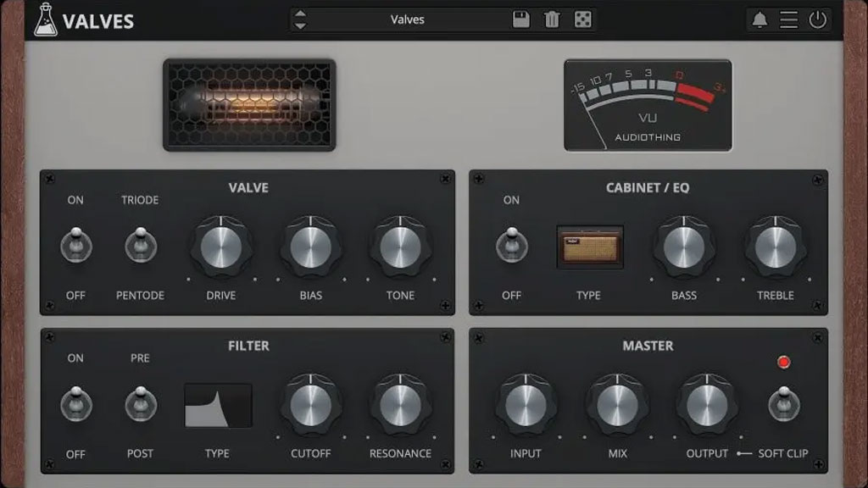
Task: Toggle the Cabinet / EQ ON/OFF switch
Action: click(x=511, y=245)
